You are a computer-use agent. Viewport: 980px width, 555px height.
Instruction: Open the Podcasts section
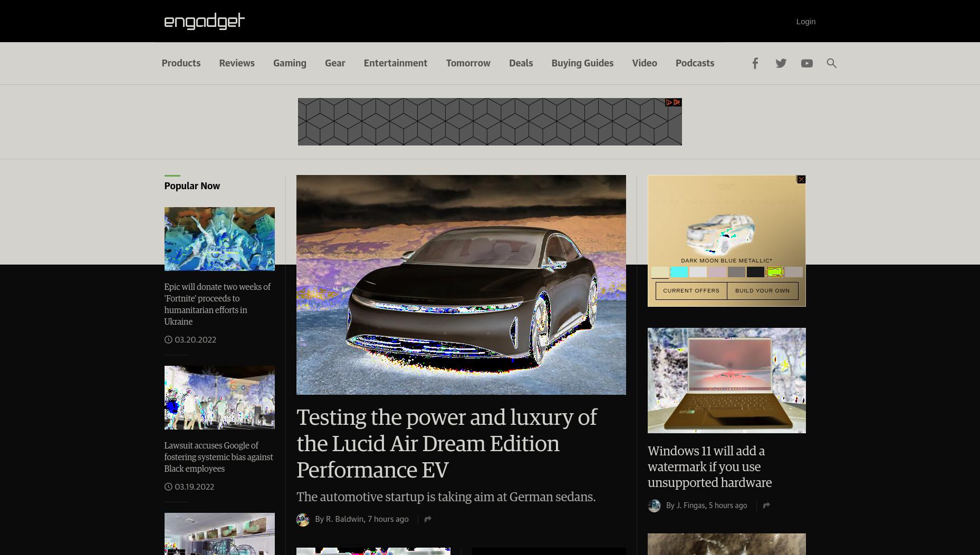click(695, 63)
